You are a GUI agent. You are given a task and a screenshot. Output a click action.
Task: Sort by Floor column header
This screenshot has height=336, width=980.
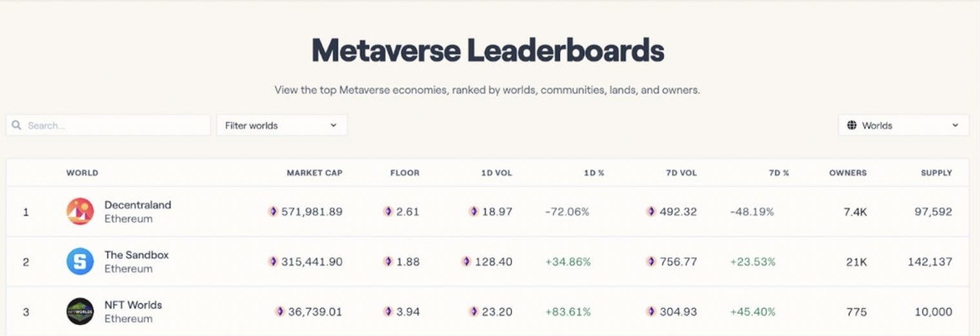click(x=405, y=173)
